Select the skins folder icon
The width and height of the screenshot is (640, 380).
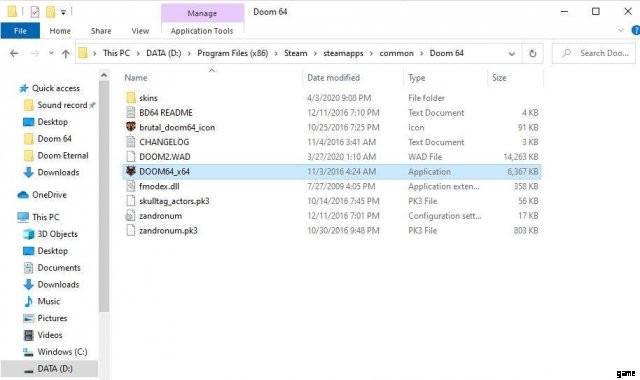click(x=131, y=98)
